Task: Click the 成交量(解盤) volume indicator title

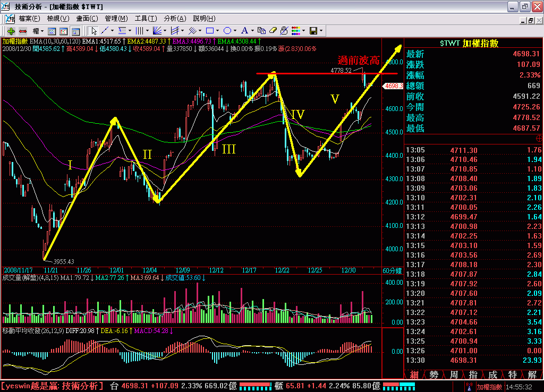Action: tap(20, 278)
